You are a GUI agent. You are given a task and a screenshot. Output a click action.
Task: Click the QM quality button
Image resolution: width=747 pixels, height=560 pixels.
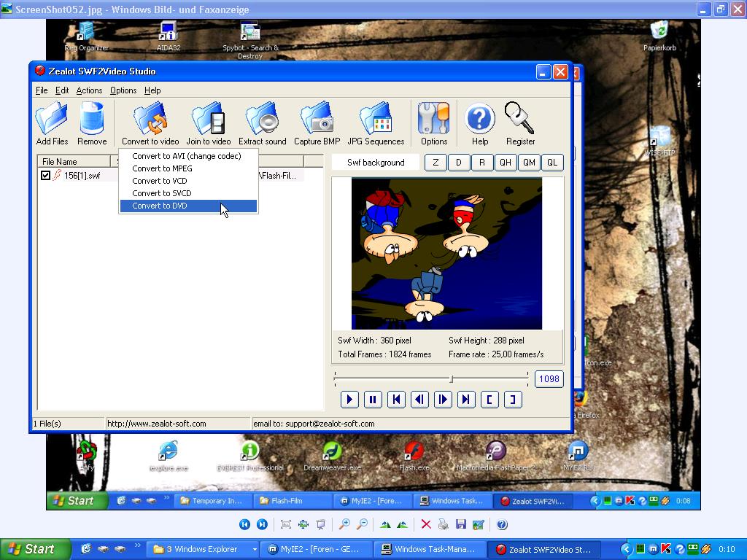click(529, 163)
